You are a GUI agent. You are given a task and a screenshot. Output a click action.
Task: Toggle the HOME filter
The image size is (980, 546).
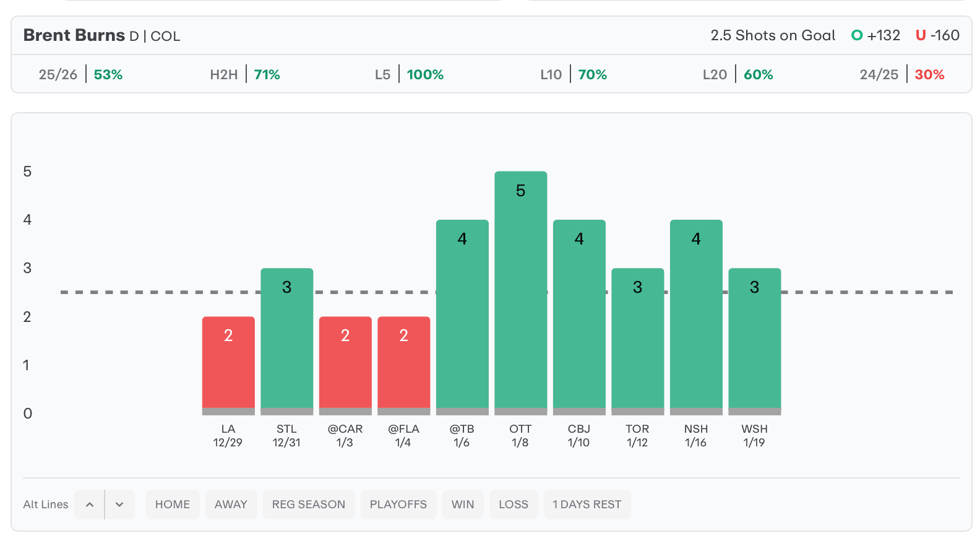tap(173, 505)
